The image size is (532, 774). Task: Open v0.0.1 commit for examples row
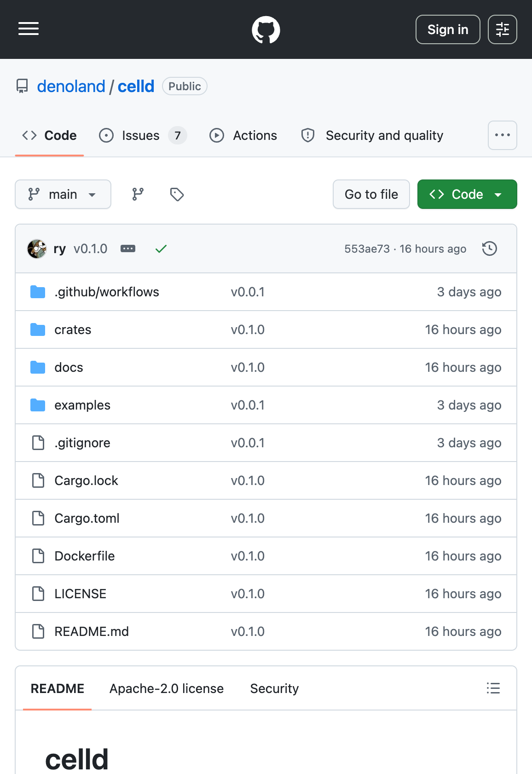[x=248, y=405]
